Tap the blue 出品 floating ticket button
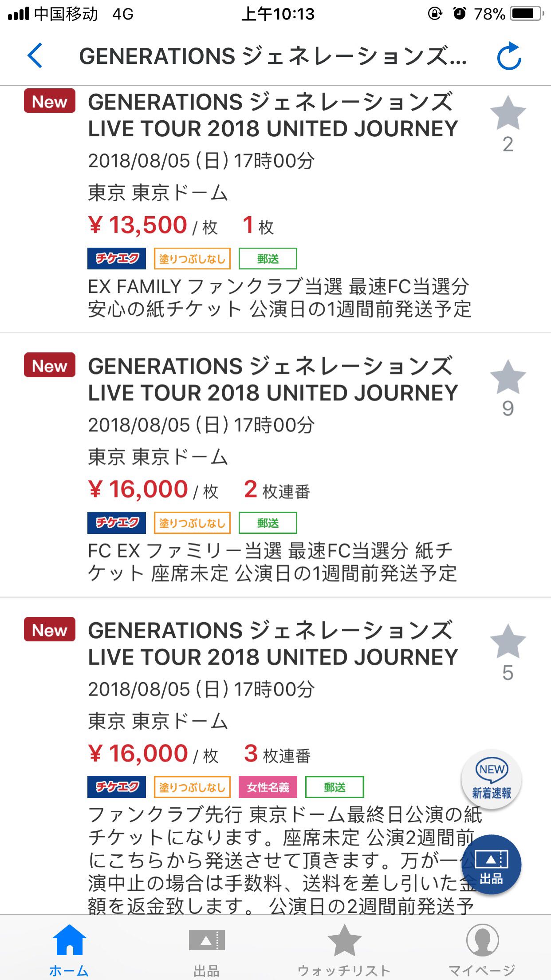 point(491,865)
